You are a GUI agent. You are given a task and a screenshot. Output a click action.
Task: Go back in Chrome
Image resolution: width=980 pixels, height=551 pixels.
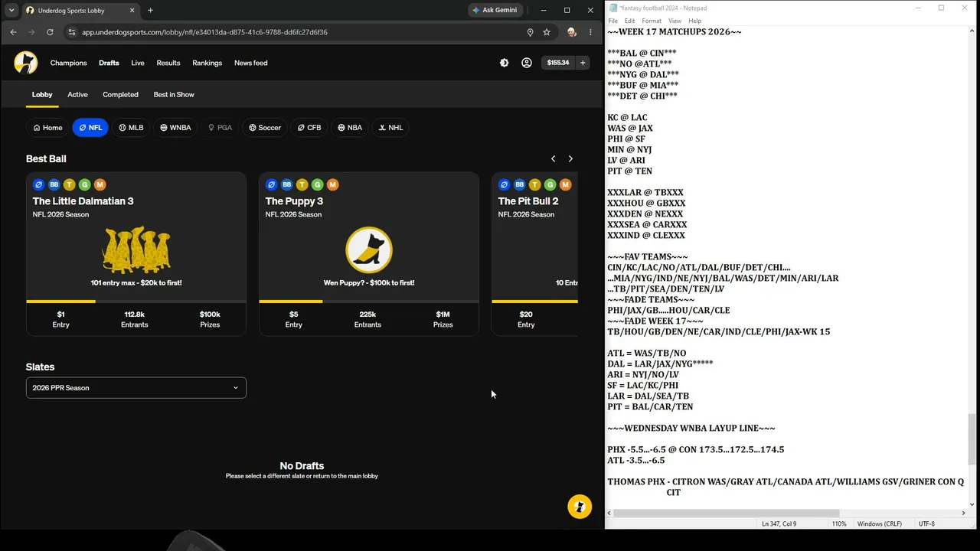[x=13, y=32]
